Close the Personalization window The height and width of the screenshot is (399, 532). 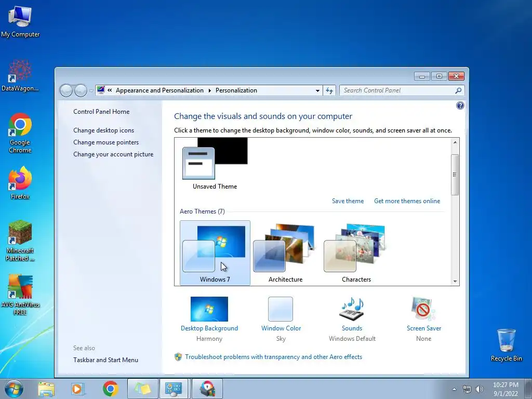pos(456,76)
